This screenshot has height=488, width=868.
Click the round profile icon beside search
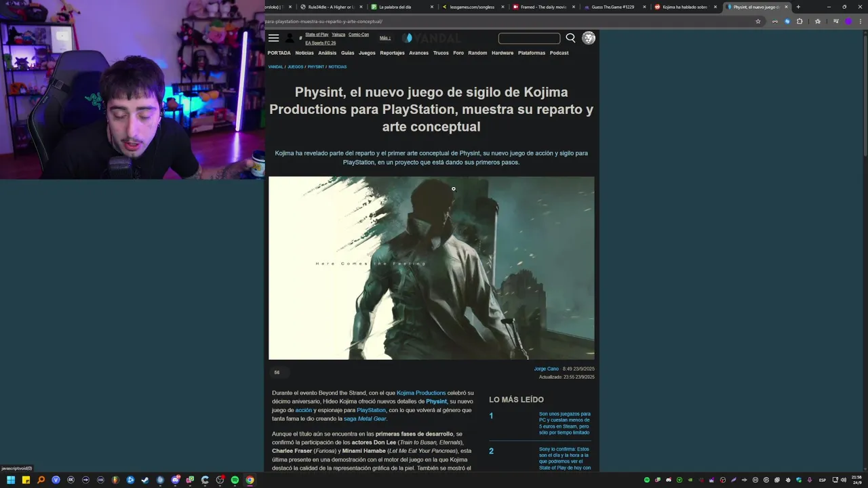(x=589, y=38)
